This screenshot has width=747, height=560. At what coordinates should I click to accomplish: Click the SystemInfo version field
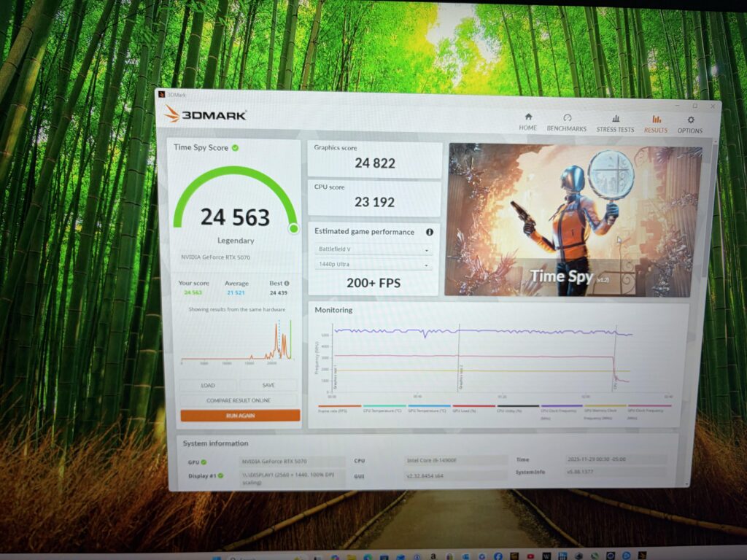click(x=616, y=472)
